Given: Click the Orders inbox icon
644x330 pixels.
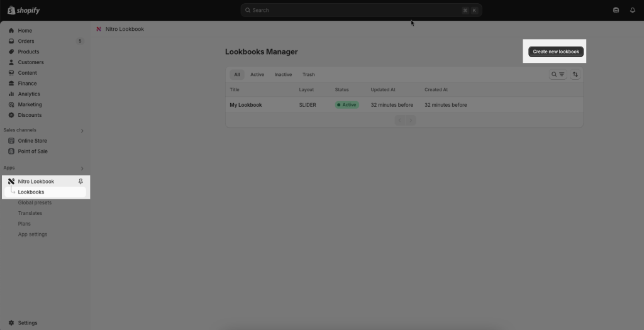Looking at the screenshot, I should pyautogui.click(x=11, y=41).
